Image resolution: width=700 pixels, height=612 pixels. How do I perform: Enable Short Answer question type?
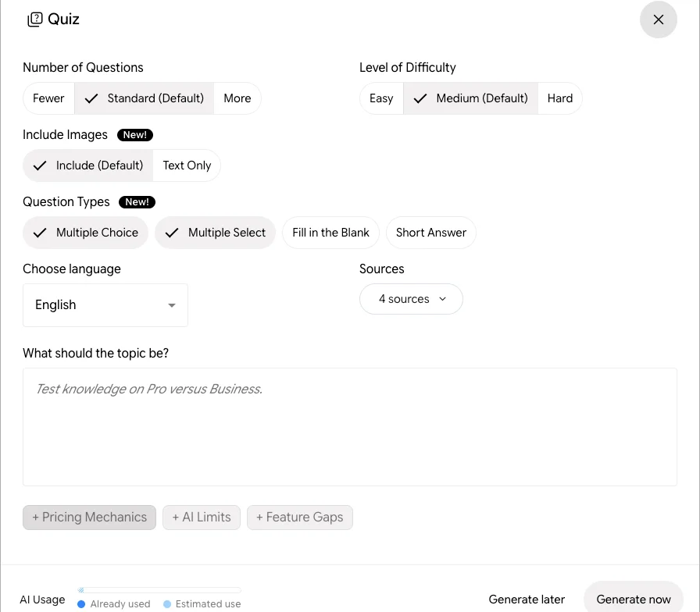coord(430,233)
